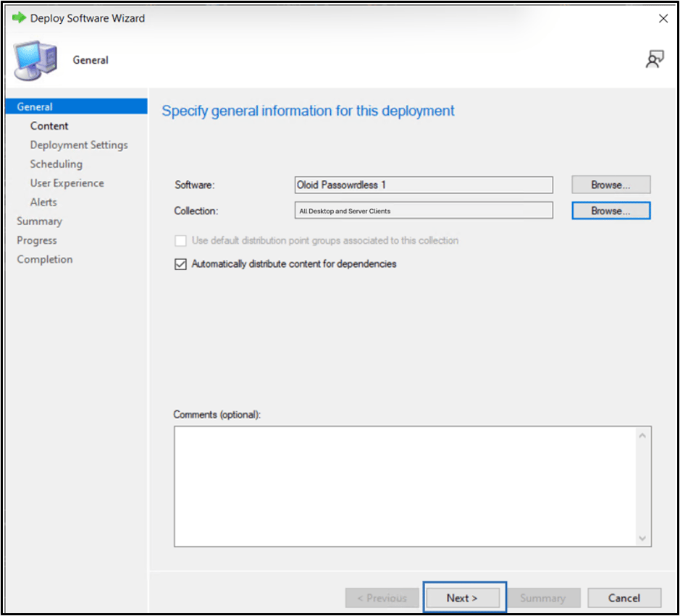The height and width of the screenshot is (616, 680).
Task: Click Next to continue wizard
Action: pyautogui.click(x=462, y=598)
